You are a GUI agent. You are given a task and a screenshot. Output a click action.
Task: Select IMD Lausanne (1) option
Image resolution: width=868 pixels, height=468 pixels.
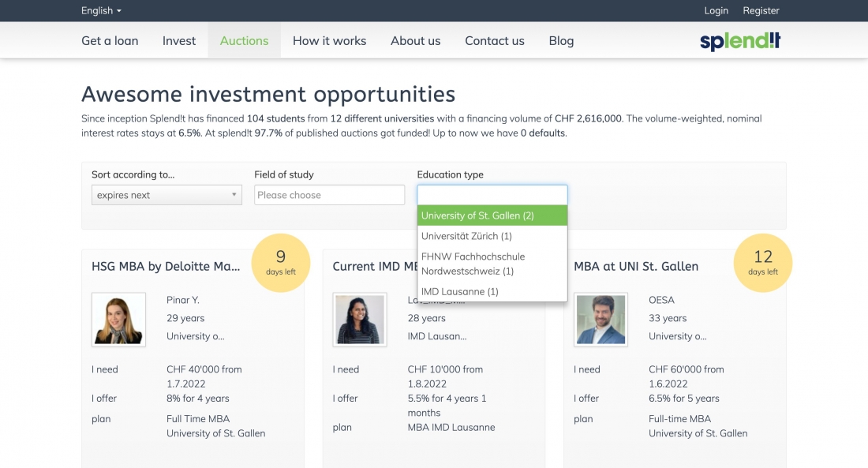492,291
